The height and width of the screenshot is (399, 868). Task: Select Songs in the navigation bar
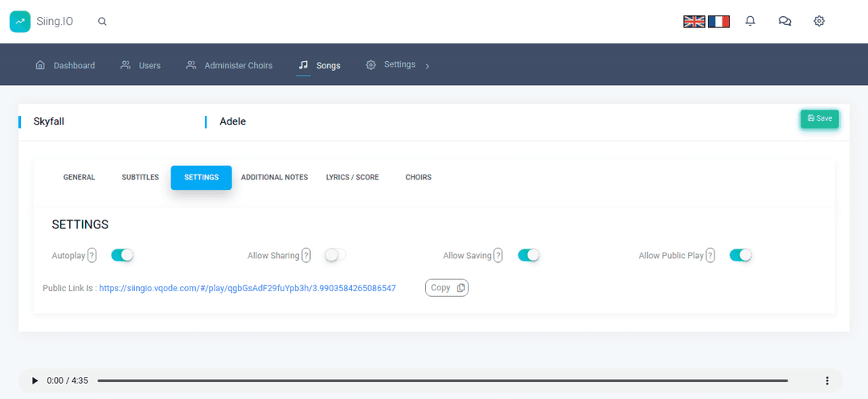click(x=319, y=65)
